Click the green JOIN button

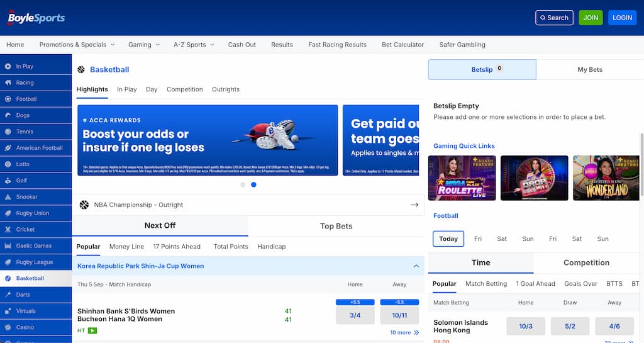(591, 18)
